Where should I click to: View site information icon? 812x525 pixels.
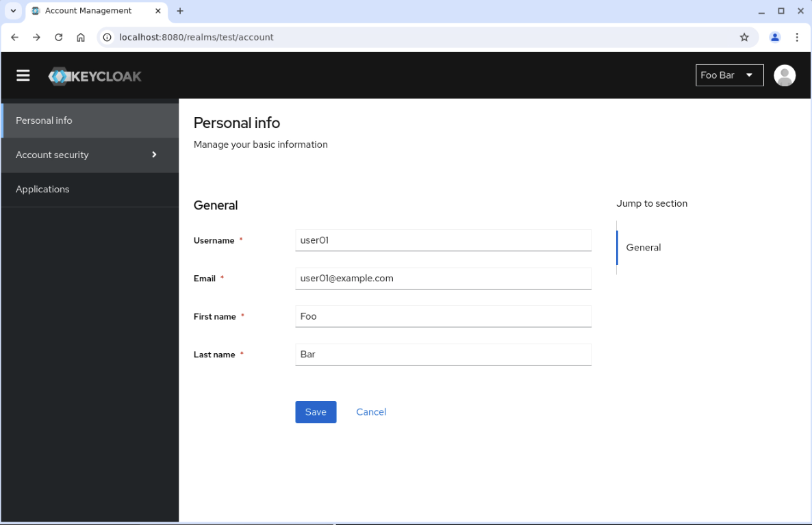pyautogui.click(x=107, y=37)
